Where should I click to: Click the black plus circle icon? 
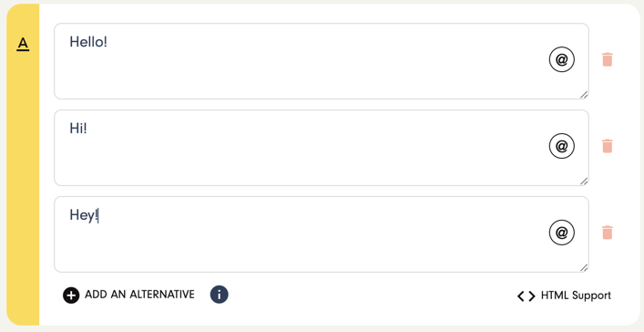point(71,296)
